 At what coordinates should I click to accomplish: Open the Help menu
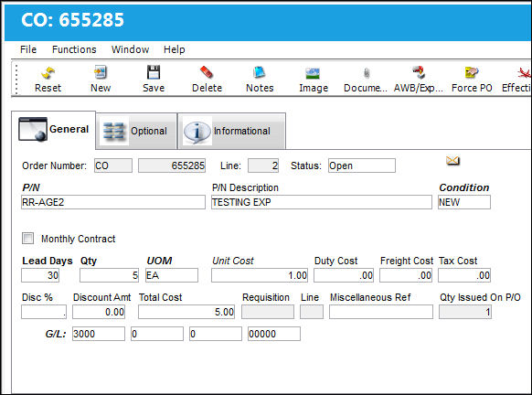(x=174, y=49)
